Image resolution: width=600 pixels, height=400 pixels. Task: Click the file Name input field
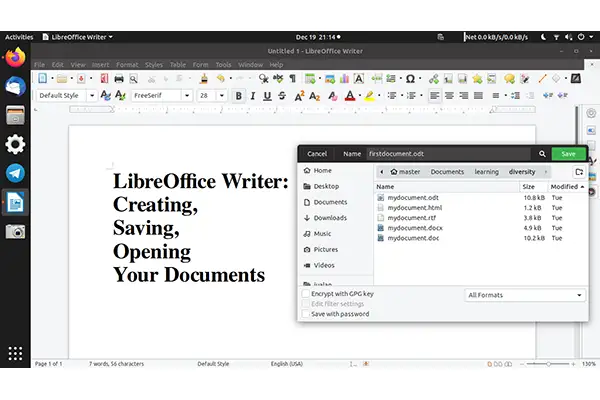tap(448, 154)
